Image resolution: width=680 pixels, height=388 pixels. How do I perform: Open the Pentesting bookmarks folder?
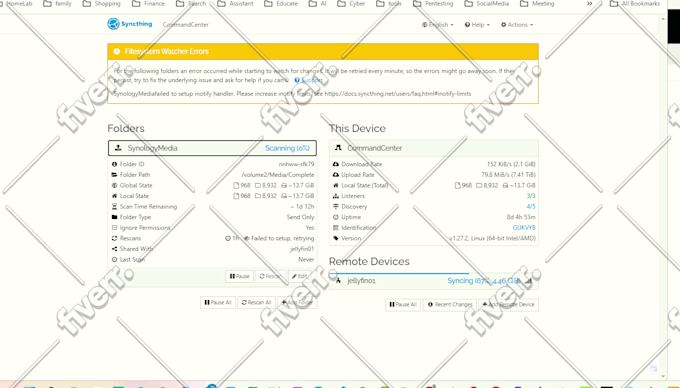click(433, 4)
